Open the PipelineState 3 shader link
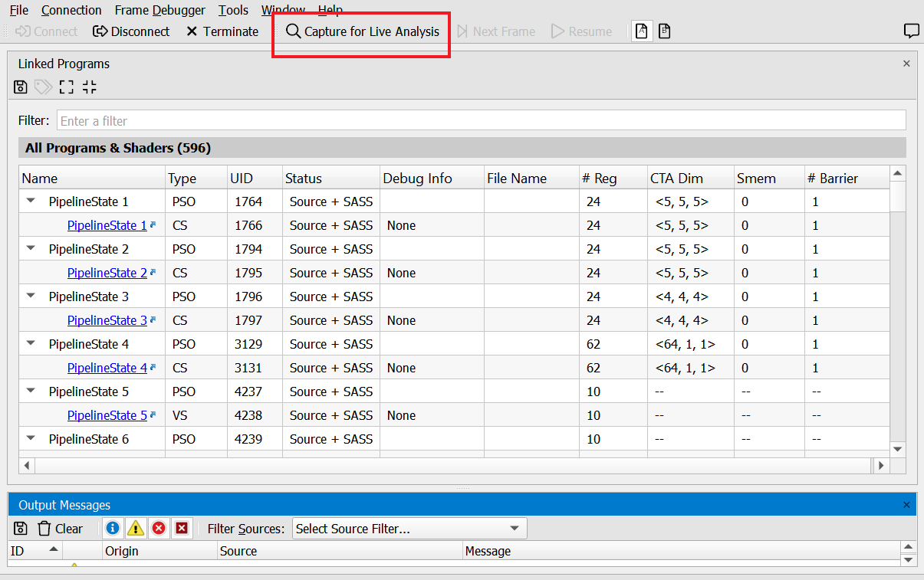Viewport: 924px width, 580px height. (x=107, y=320)
